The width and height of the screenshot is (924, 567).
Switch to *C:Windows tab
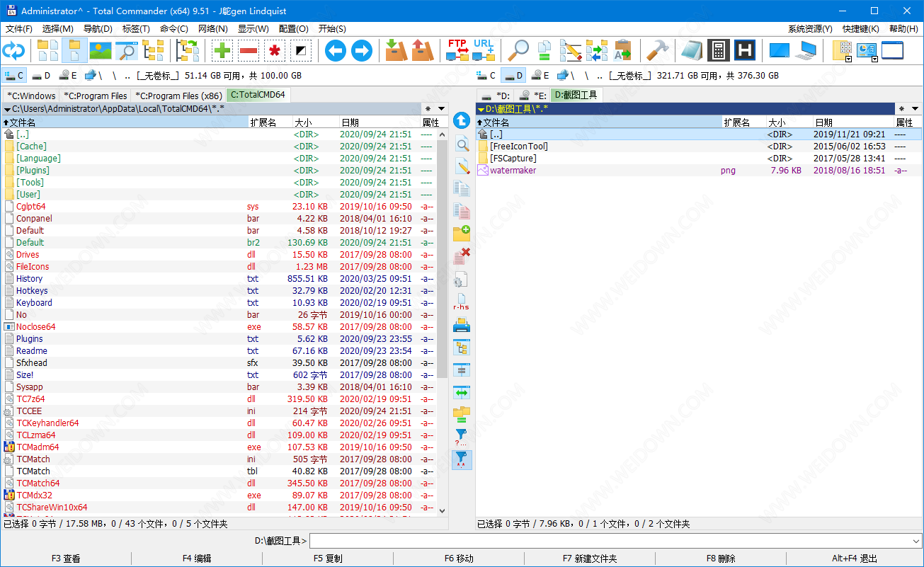point(30,96)
